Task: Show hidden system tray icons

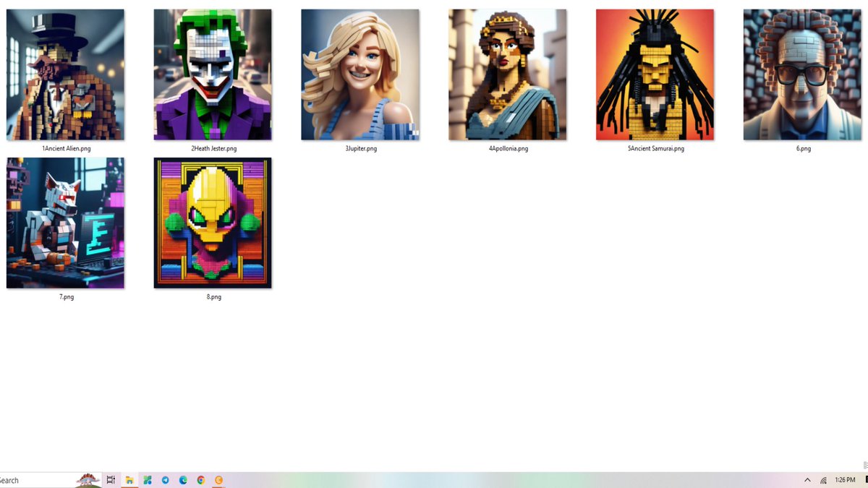Action: pos(807,480)
